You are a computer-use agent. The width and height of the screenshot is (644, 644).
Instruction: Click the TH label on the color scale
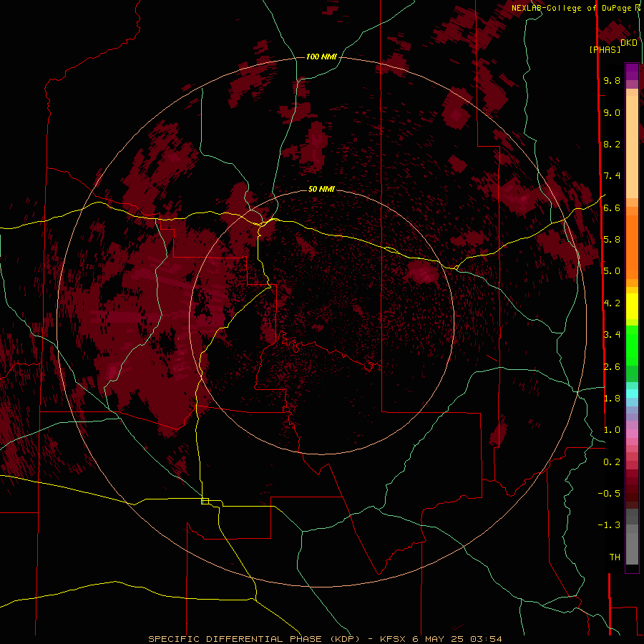coord(615,557)
